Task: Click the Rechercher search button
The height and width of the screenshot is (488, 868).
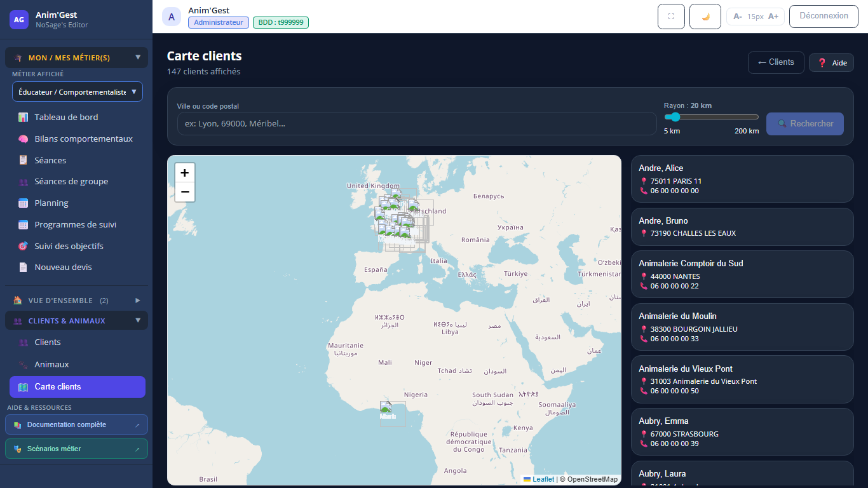Action: coord(805,124)
